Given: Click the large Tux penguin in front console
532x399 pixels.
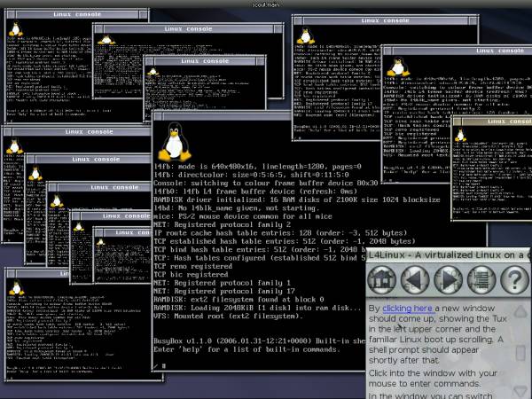Looking at the screenshot, I should 175,142.
